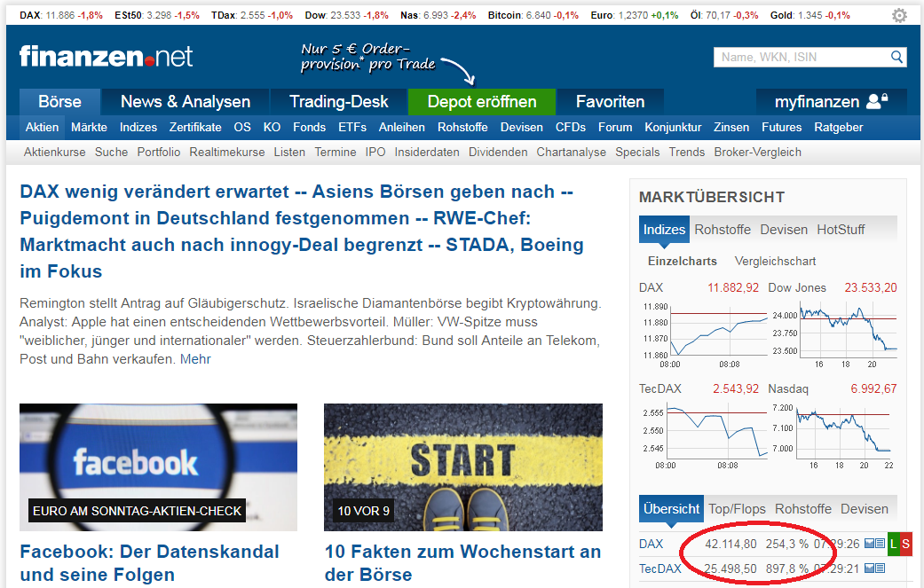This screenshot has height=588, width=924.
Task: Open TecDAX chart icon in Übersicht row
Action: (869, 568)
